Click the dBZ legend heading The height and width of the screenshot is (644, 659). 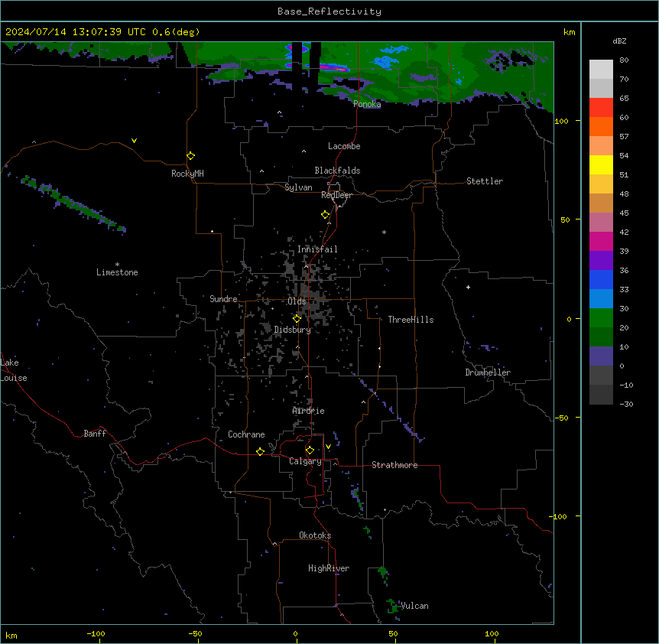click(x=619, y=41)
